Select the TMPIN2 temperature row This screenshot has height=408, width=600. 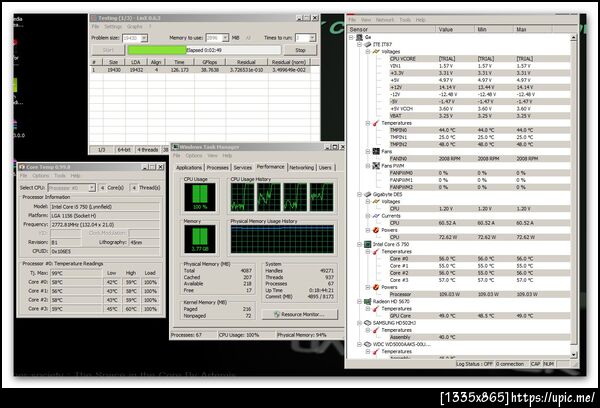point(479,144)
